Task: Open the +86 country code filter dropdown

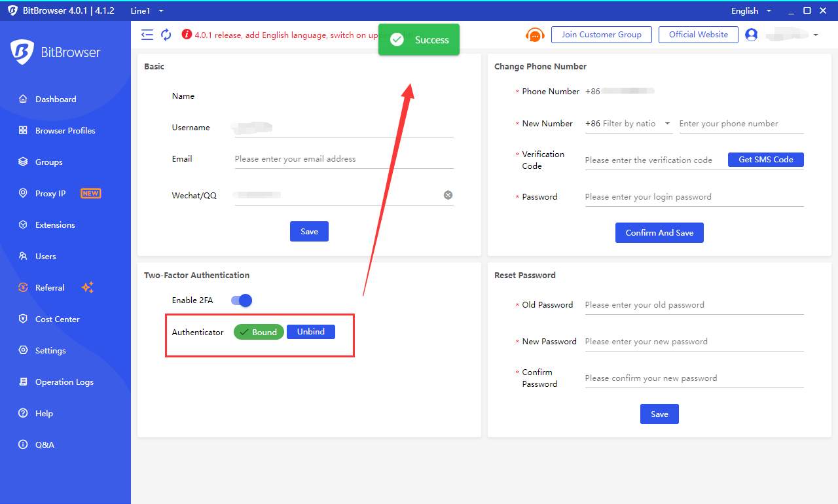Action: tap(628, 124)
